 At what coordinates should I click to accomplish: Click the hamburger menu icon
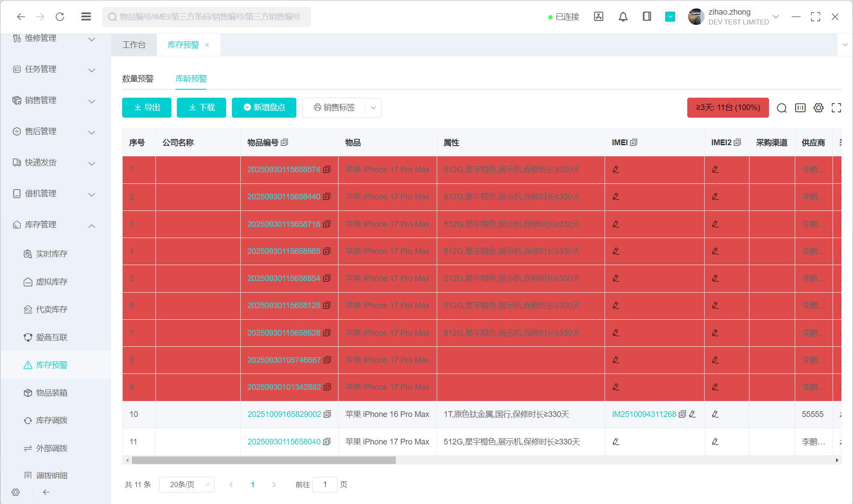pyautogui.click(x=86, y=17)
